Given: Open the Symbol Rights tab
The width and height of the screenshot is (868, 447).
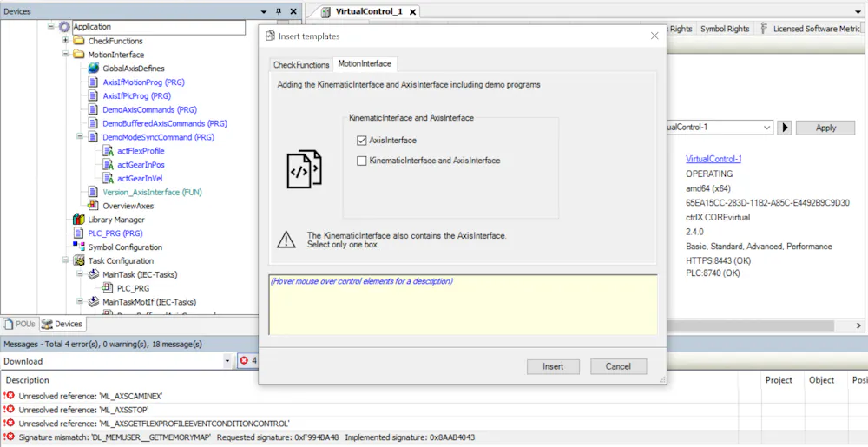Looking at the screenshot, I should [x=725, y=29].
